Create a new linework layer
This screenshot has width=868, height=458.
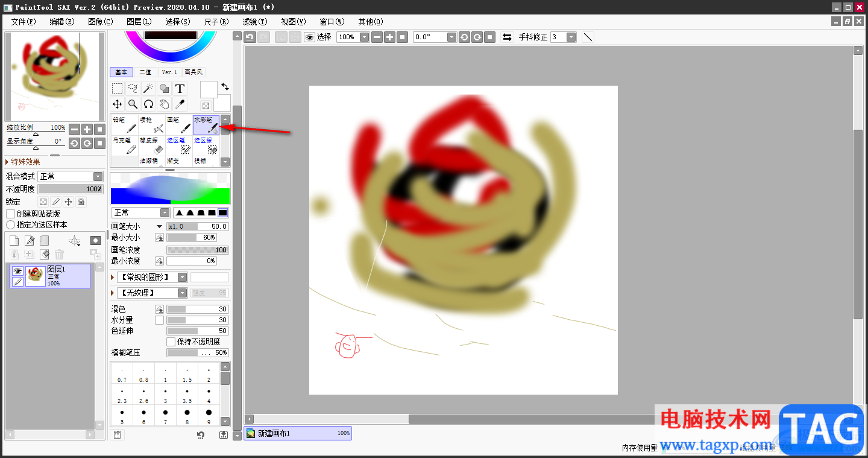point(30,240)
